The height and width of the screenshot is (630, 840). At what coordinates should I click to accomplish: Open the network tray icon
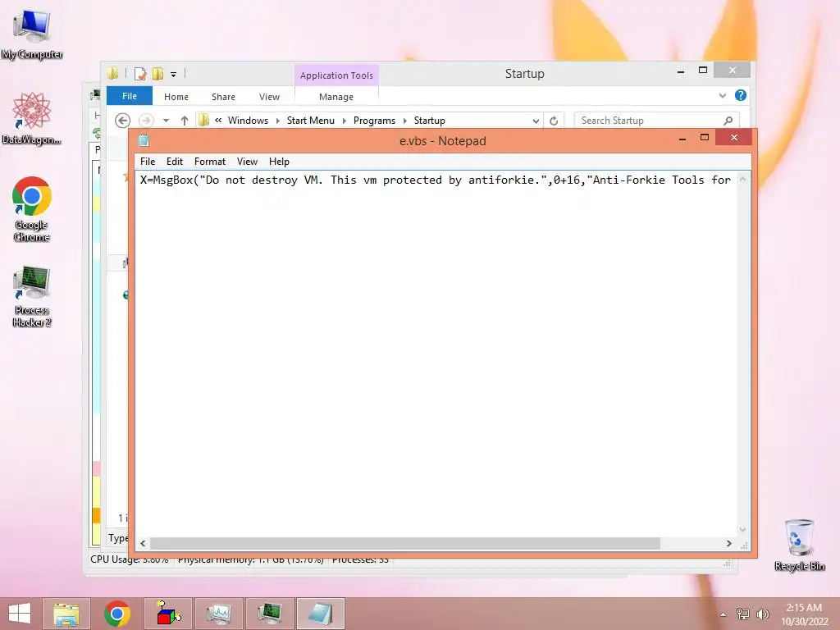tap(743, 614)
